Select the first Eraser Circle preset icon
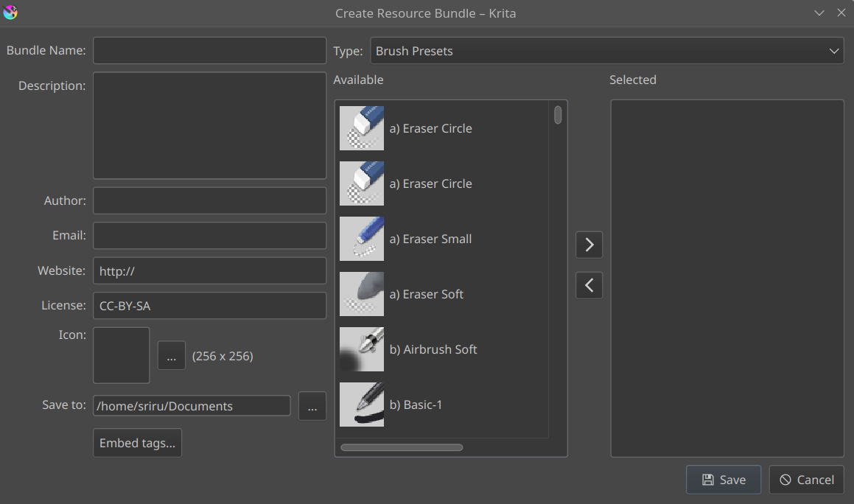Screen dimensions: 854x504 click(361, 128)
